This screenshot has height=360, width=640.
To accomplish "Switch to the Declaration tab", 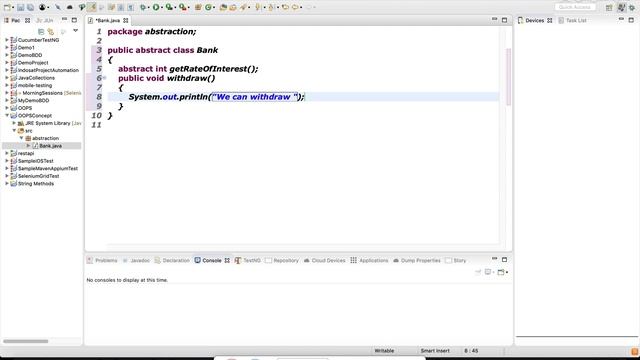I will (x=172, y=260).
